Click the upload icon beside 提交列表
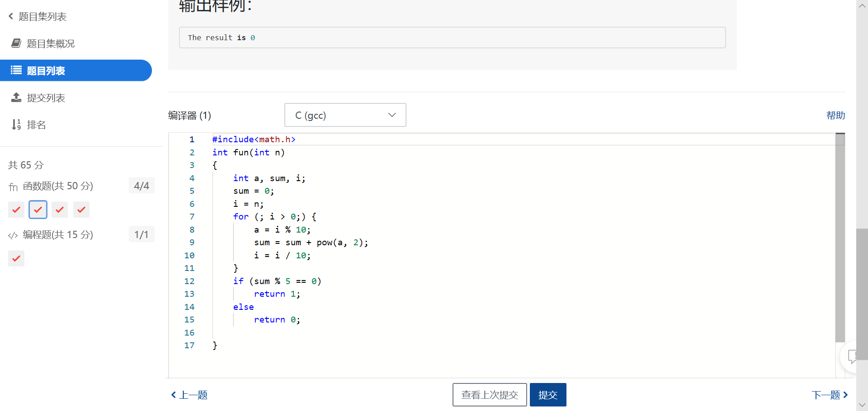 click(16, 98)
